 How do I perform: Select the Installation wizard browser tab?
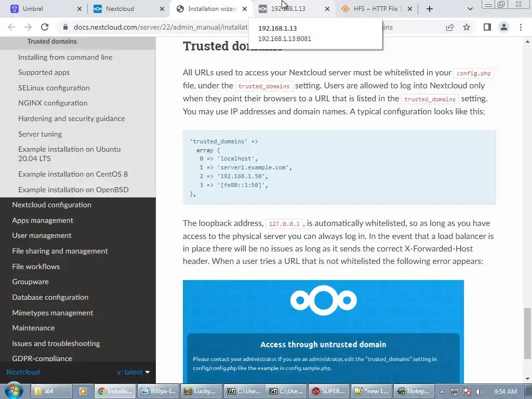(x=212, y=9)
